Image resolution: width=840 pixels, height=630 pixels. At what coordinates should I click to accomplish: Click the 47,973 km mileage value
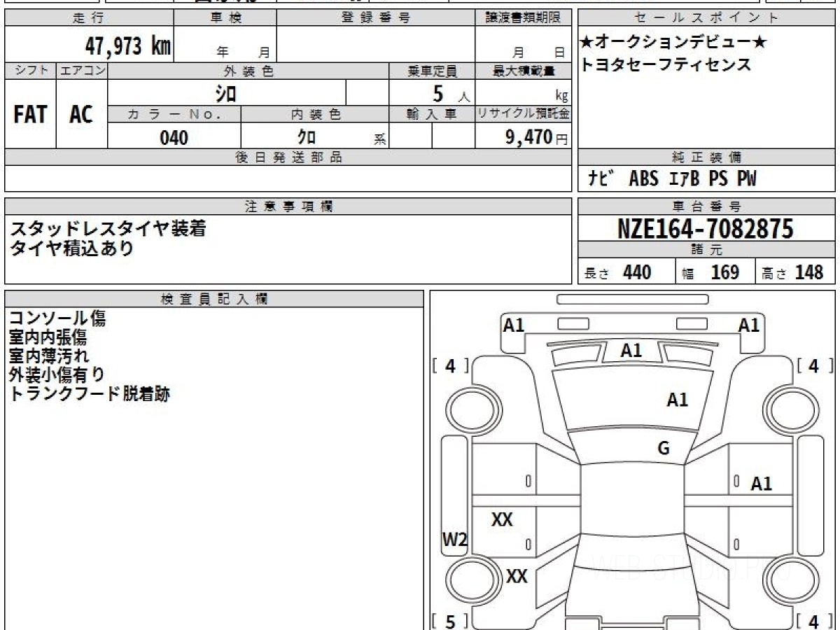[127, 46]
